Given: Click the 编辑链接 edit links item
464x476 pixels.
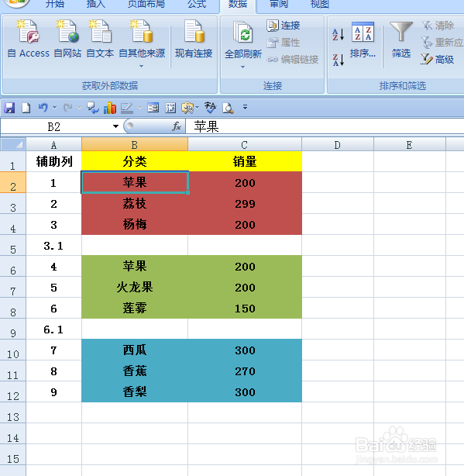Looking at the screenshot, I should pyautogui.click(x=293, y=60).
